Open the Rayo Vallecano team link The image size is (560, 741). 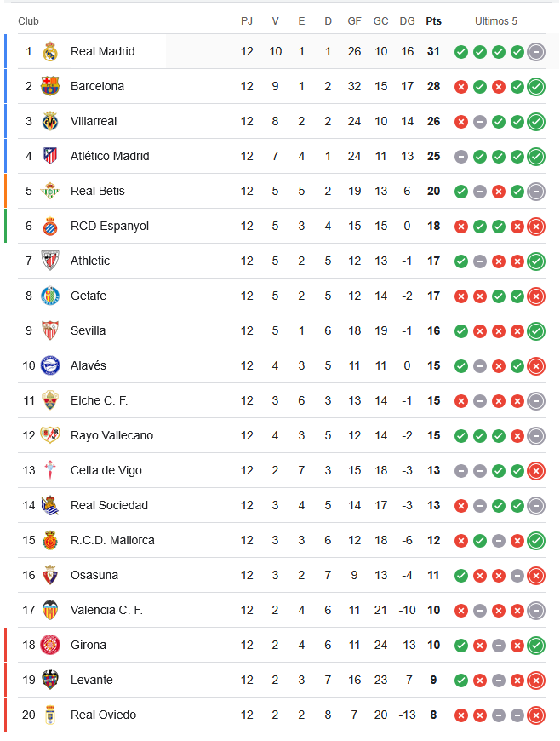(x=111, y=435)
